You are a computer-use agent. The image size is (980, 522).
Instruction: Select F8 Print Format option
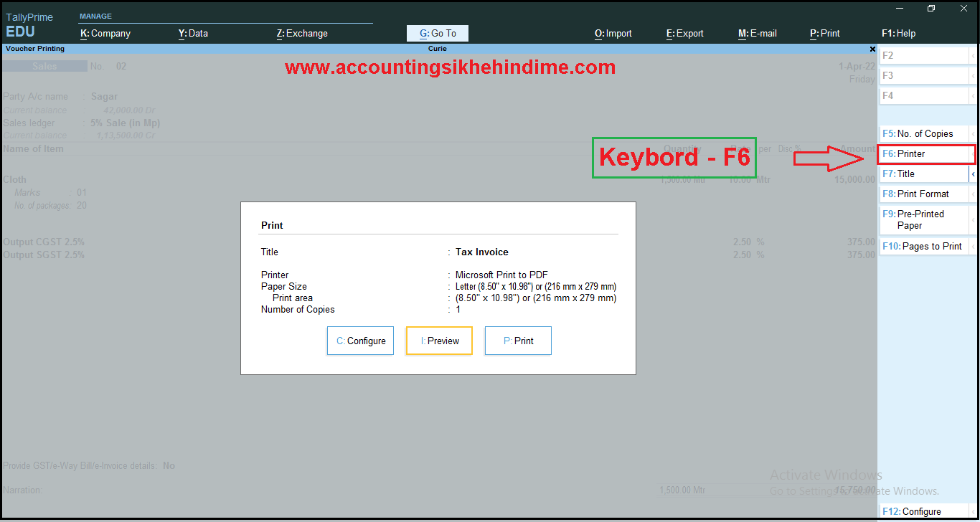pos(924,194)
